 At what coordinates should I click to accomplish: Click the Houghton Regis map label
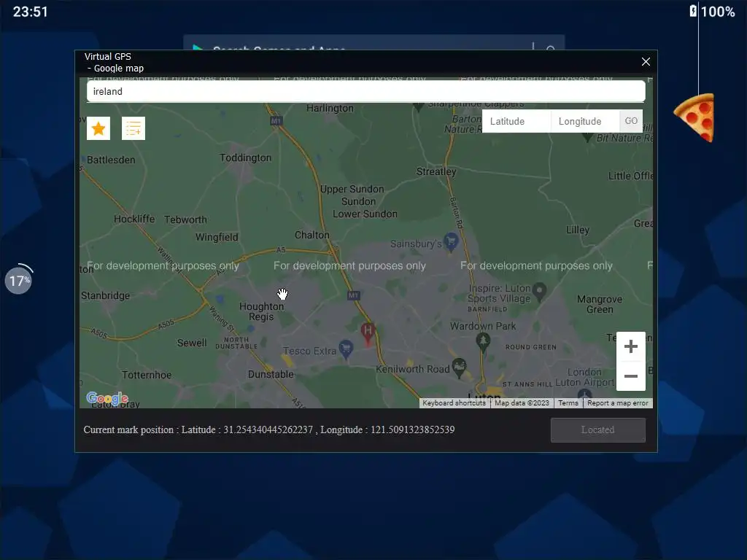[x=261, y=311]
